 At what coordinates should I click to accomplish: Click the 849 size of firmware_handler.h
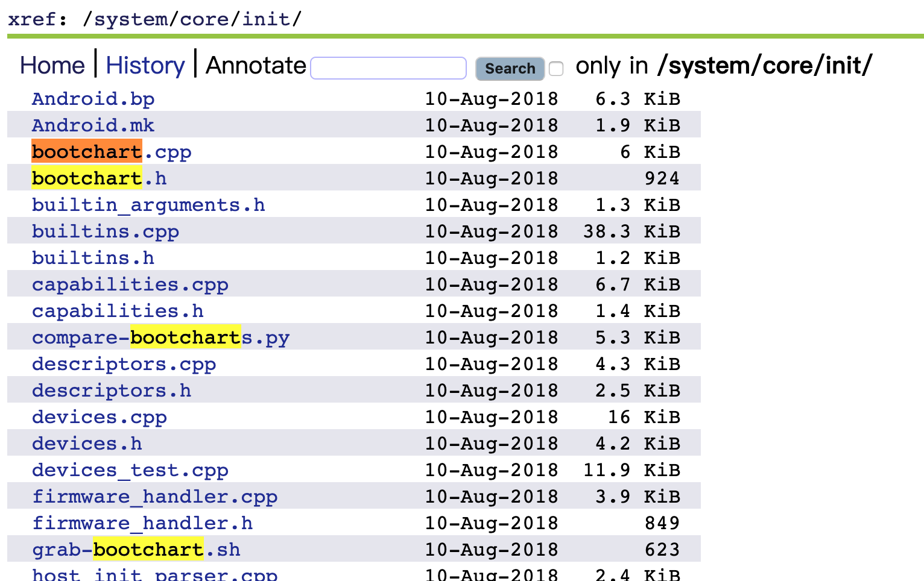[662, 523]
